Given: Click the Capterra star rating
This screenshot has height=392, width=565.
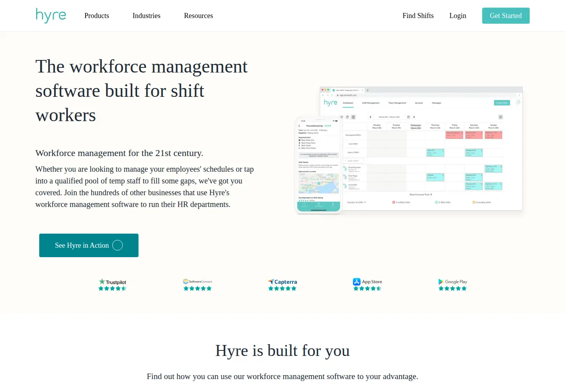Looking at the screenshot, I should coord(282,289).
